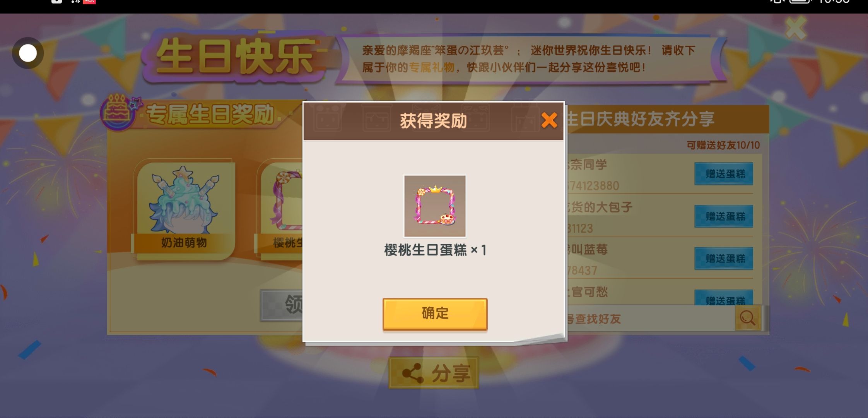Viewport: 868px width, 418px height.
Task: Click the magnifier friend search icon
Action: (748, 318)
